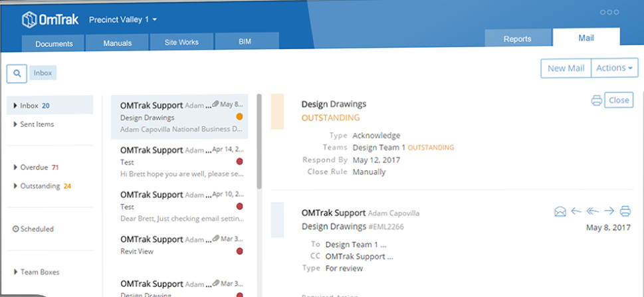Expand the Outstanding folder
The image size is (644, 297).
[x=15, y=186]
